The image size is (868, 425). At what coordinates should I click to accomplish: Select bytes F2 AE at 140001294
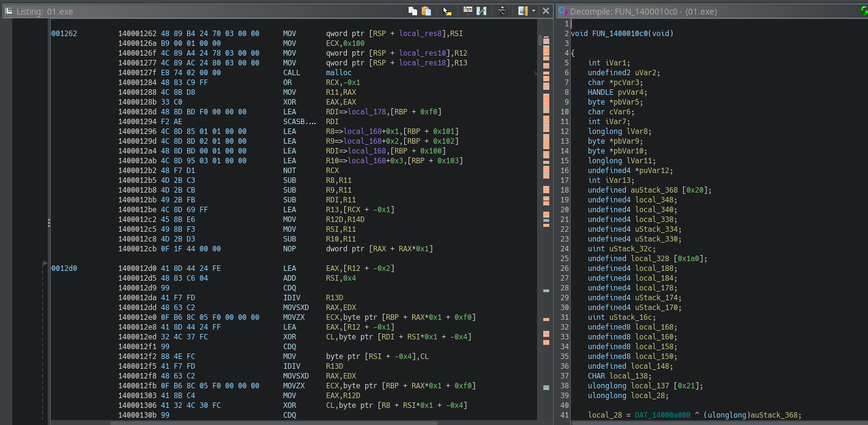pos(172,122)
